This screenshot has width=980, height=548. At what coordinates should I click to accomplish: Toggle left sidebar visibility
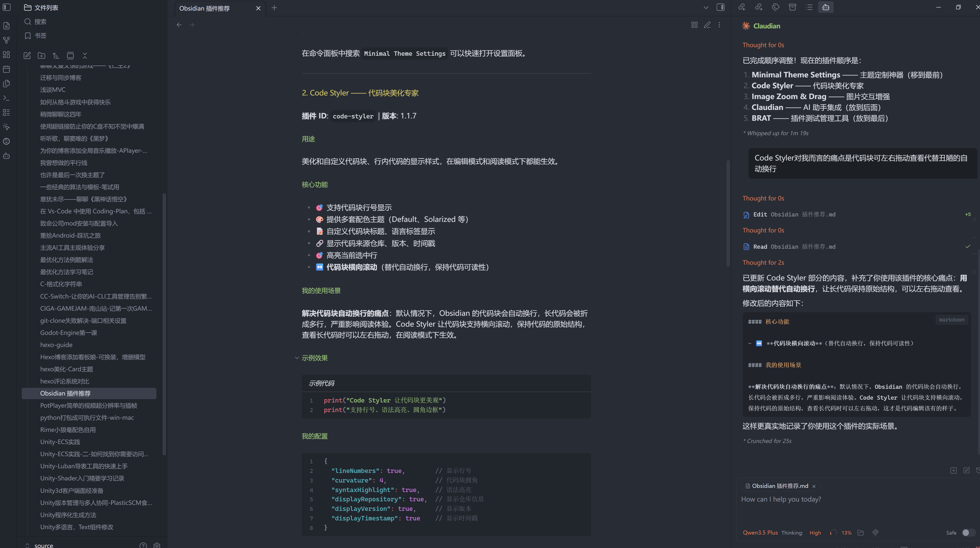coord(6,7)
